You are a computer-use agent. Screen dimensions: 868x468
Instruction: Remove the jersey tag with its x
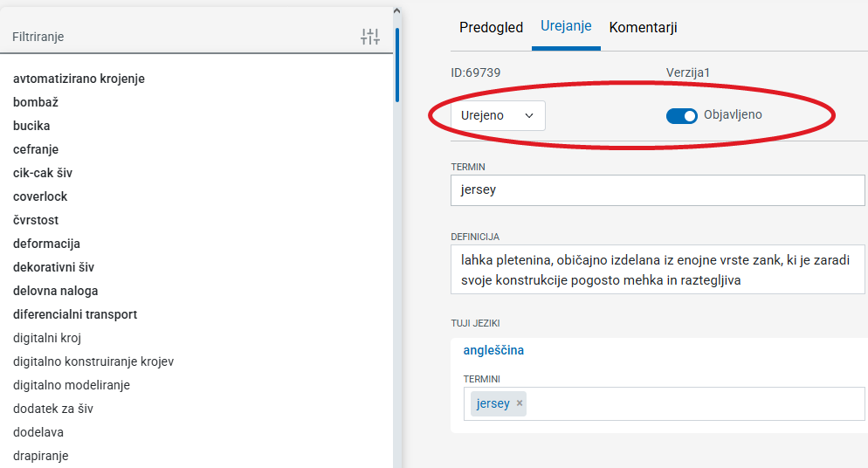point(520,403)
